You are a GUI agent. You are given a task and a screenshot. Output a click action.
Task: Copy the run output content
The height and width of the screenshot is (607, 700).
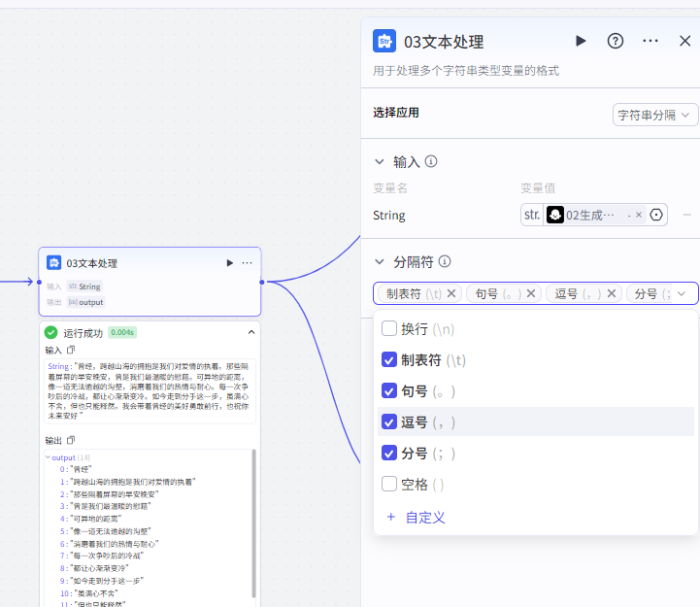click(x=71, y=441)
